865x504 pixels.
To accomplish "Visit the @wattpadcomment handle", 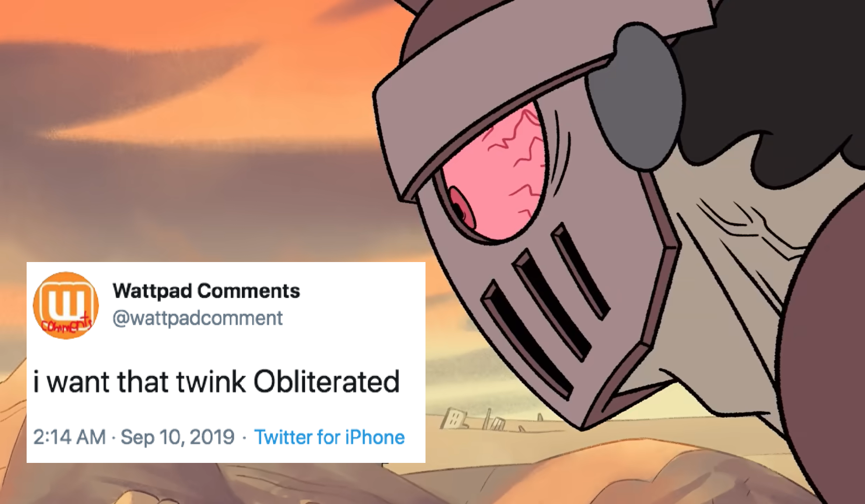I will pos(197,318).
